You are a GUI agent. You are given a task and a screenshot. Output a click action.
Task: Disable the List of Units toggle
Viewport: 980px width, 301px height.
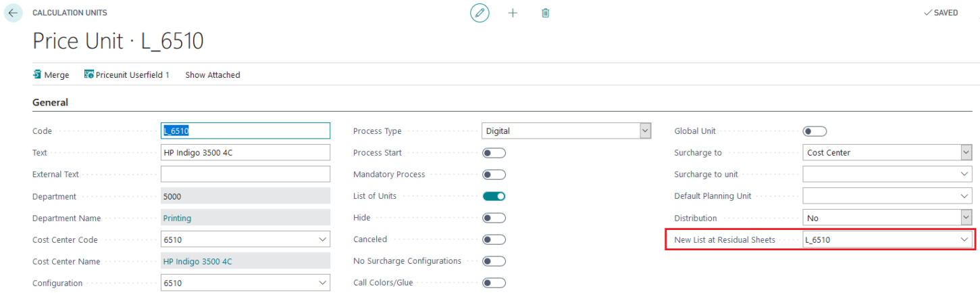[494, 196]
